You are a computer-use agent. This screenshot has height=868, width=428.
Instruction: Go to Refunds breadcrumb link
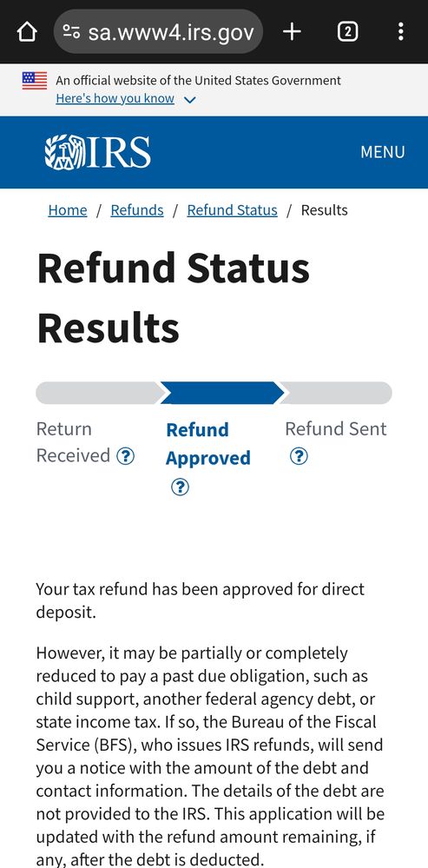137,210
